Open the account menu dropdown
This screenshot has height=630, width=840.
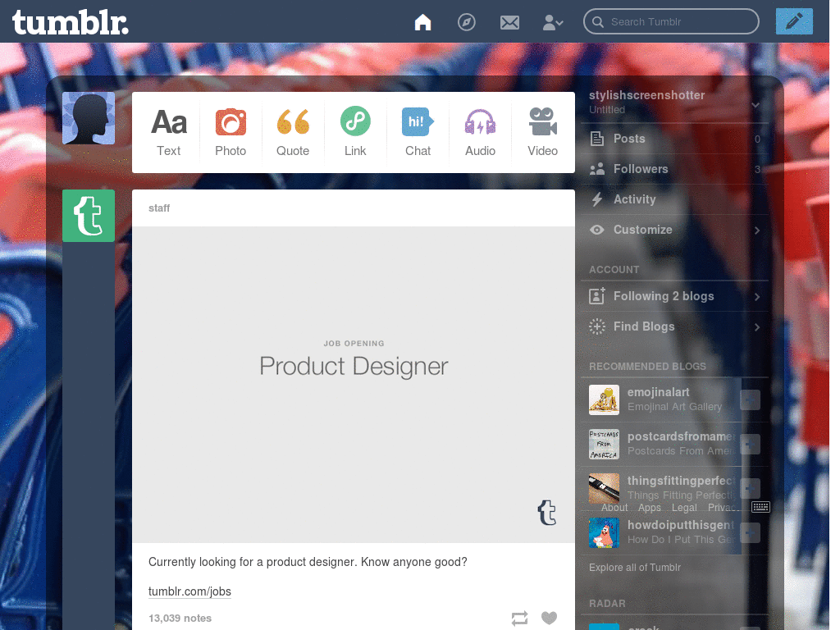tap(553, 22)
